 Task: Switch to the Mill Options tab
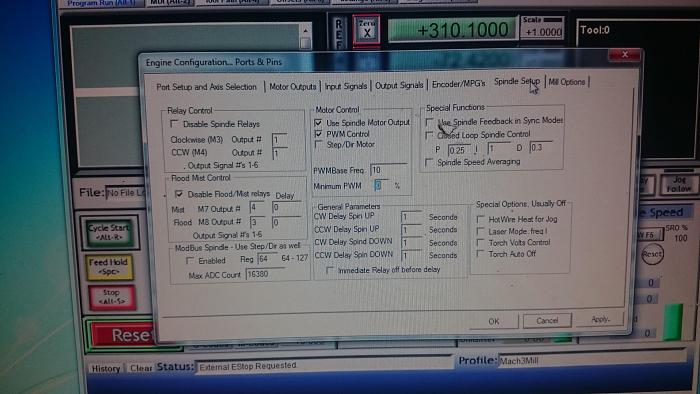pyautogui.click(x=567, y=82)
